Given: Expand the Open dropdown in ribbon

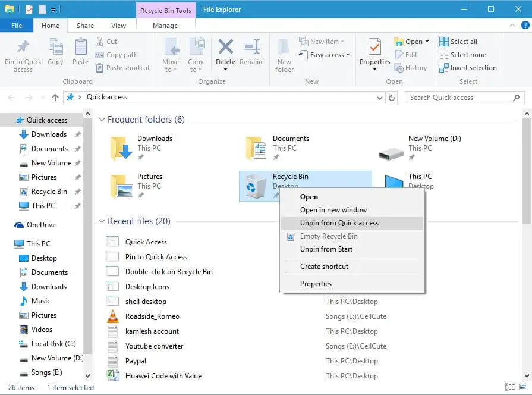Looking at the screenshot, I should [427, 42].
